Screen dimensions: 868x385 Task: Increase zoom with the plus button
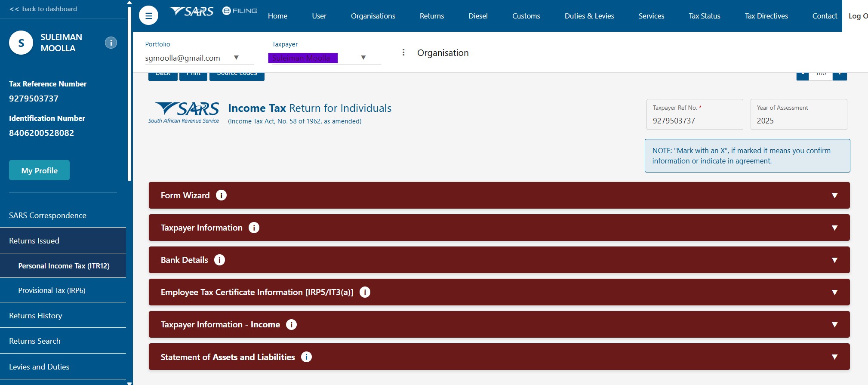840,76
